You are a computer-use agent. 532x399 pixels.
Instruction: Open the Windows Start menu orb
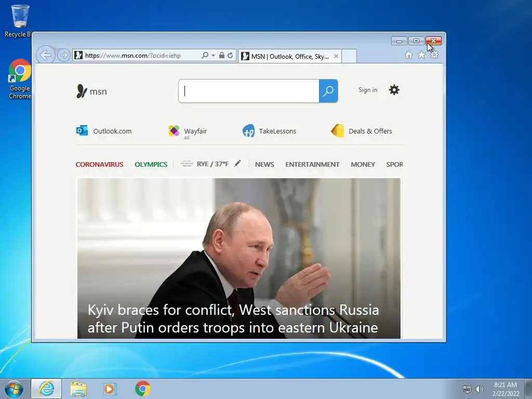pyautogui.click(x=14, y=389)
